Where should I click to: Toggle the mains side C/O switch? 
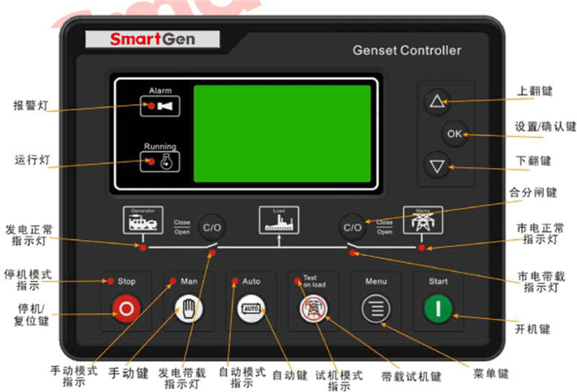tap(352, 226)
